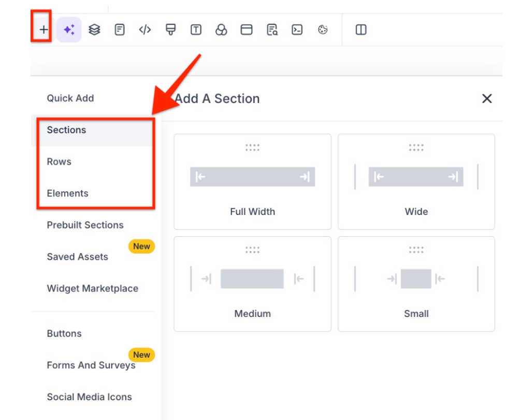The height and width of the screenshot is (420, 521).
Task: Click the custom code brackets icon
Action: point(145,30)
